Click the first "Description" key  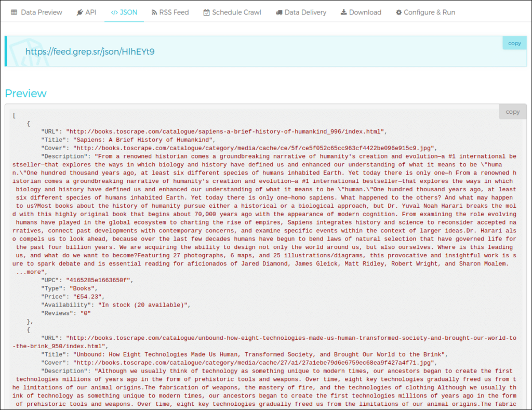coord(64,156)
